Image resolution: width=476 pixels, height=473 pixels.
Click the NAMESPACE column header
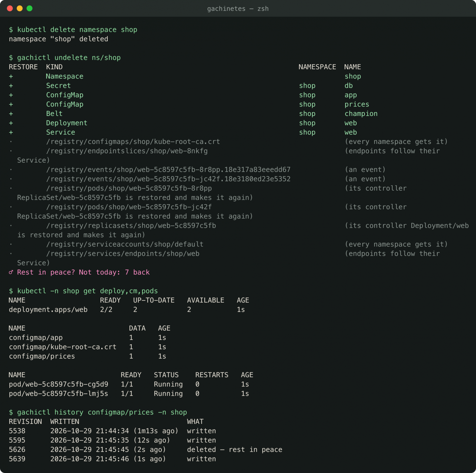(317, 67)
